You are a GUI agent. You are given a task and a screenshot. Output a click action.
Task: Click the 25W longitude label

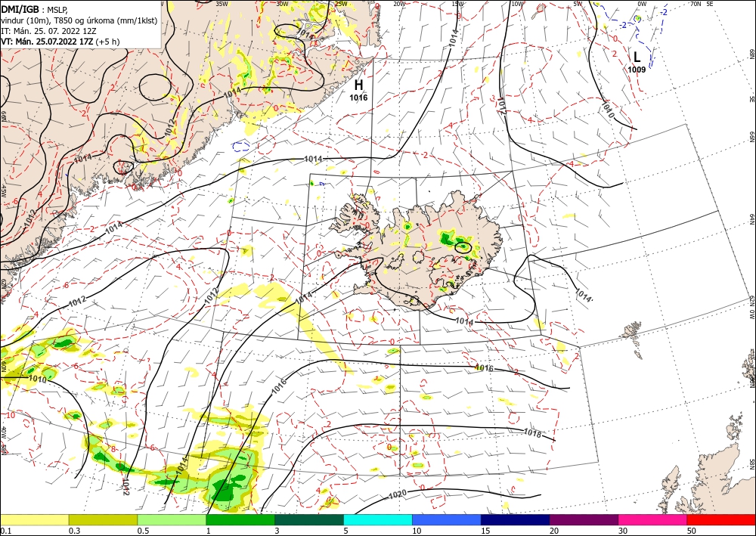[341, 4]
